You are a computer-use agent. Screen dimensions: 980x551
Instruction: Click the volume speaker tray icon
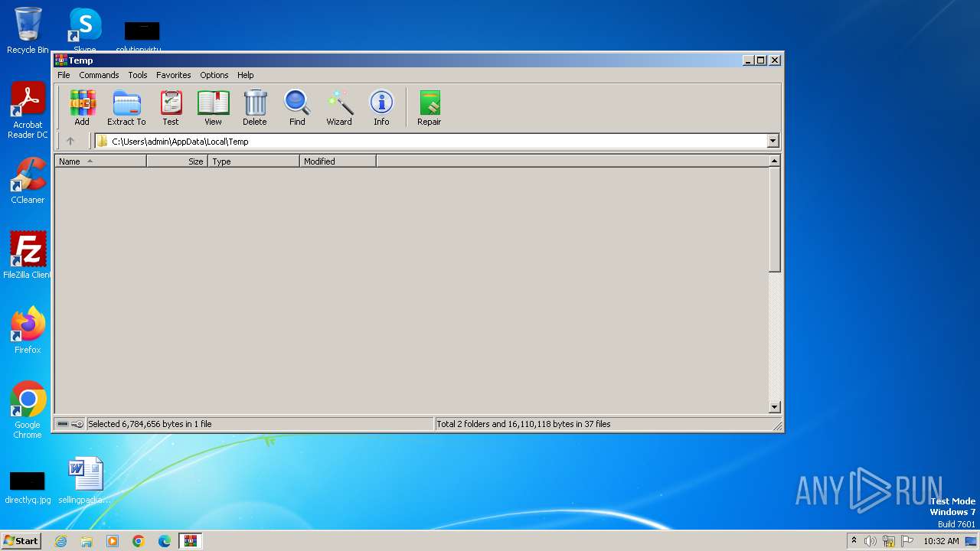coord(871,541)
